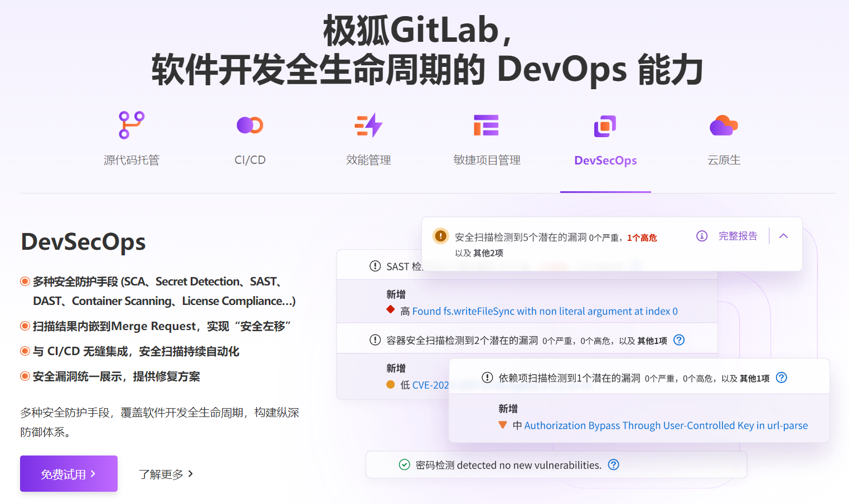
Task: Click the 新增 label above fs.writeFileSync finding
Action: pos(396,294)
